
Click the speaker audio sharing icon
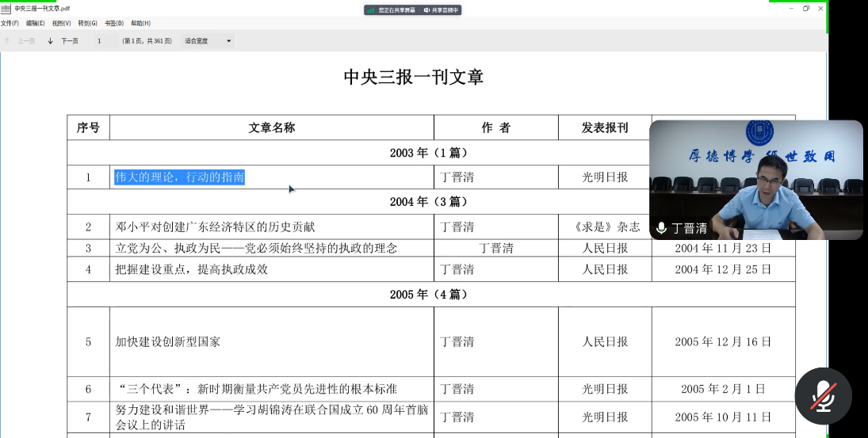[426, 10]
